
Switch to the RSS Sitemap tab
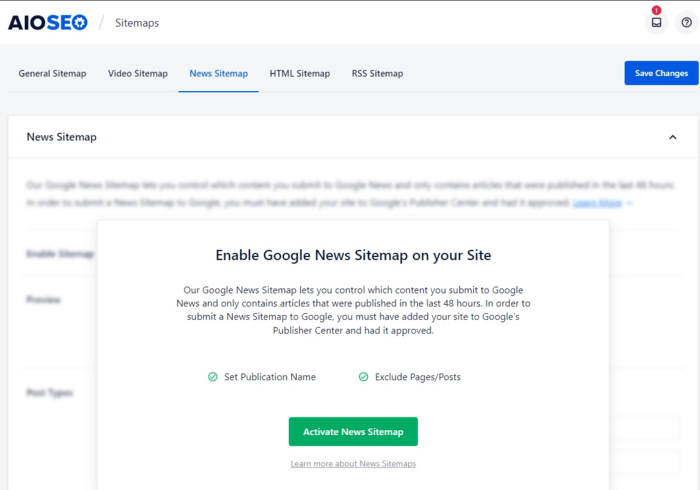[377, 73]
